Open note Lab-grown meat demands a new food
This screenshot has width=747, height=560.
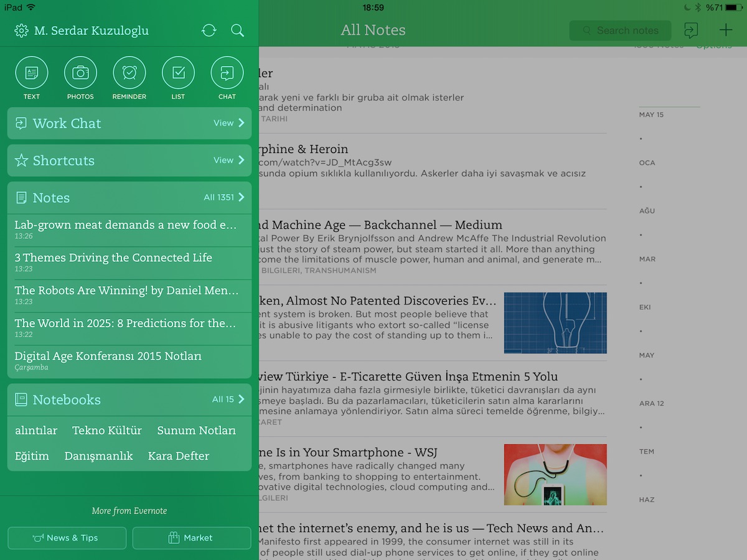pyautogui.click(x=129, y=230)
